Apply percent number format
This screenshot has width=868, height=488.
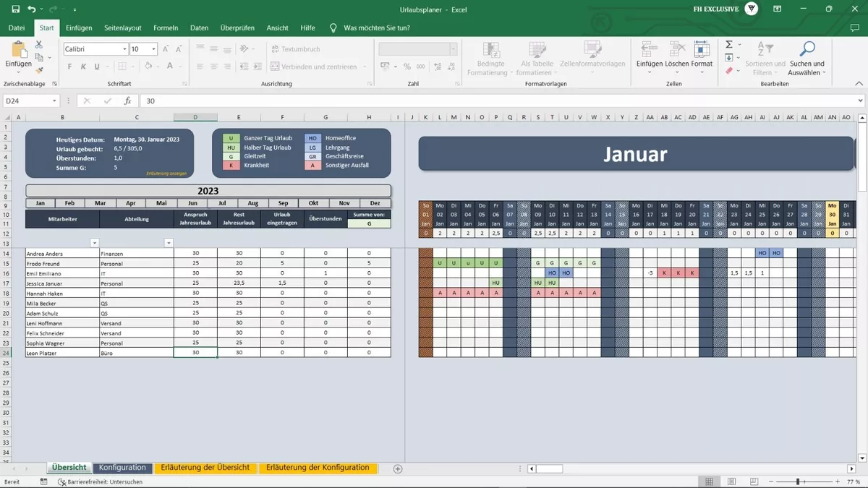(x=407, y=67)
